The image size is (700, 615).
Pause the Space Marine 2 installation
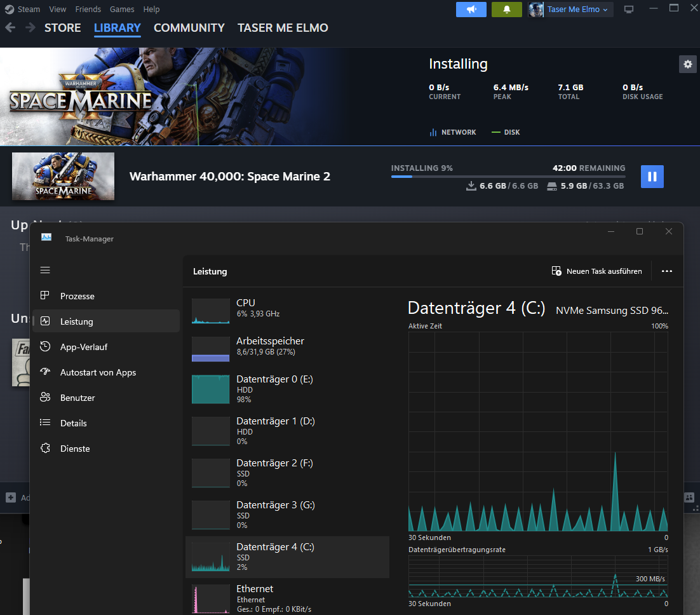pyautogui.click(x=652, y=177)
